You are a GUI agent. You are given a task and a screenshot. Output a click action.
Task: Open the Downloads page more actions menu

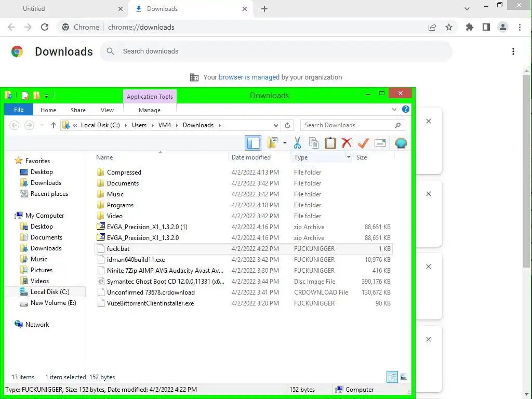pos(513,51)
